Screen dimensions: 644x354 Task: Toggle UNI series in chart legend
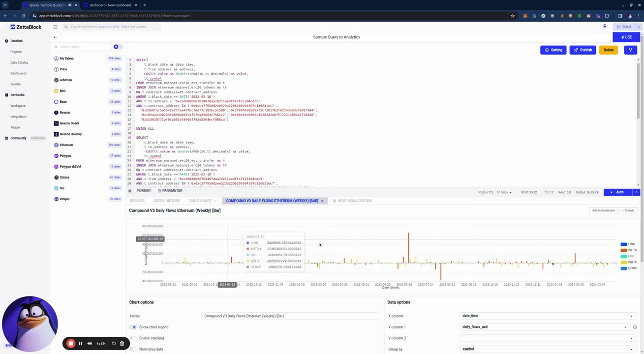pos(628,256)
